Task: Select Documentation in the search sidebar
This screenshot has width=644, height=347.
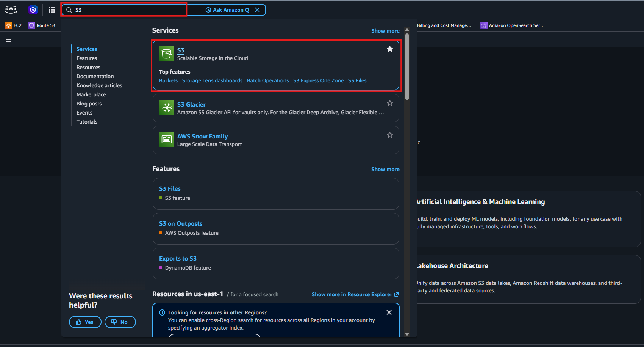Action: point(95,76)
